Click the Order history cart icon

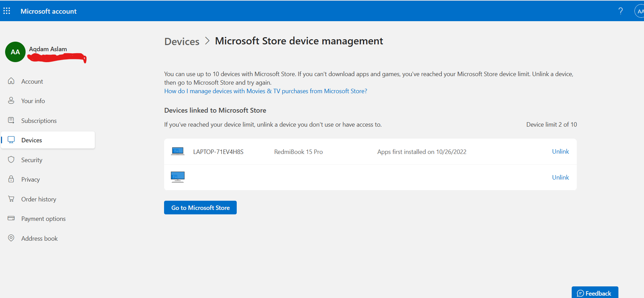[11, 199]
